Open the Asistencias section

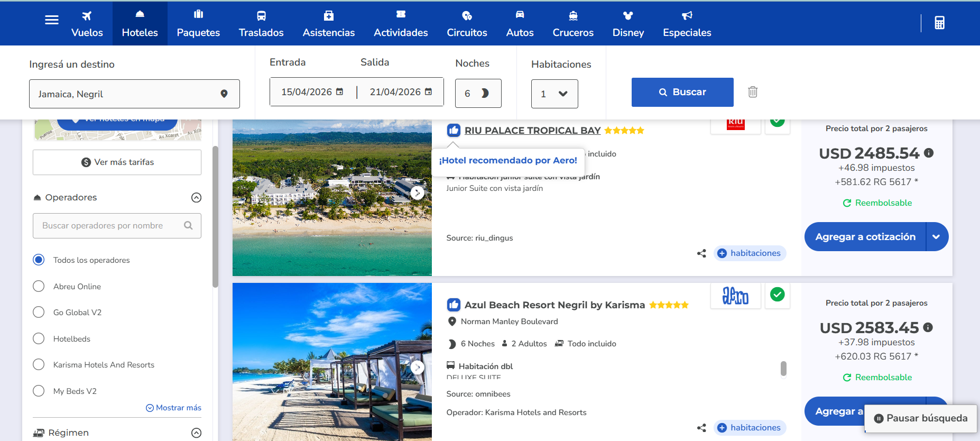(x=329, y=24)
